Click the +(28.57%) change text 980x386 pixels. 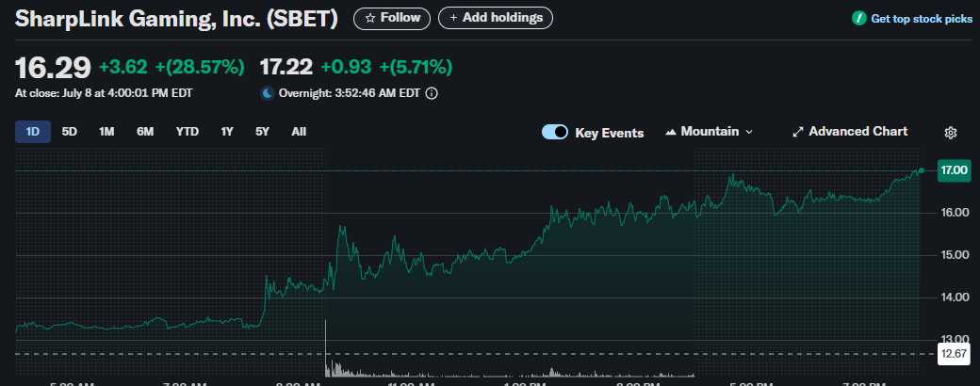[x=200, y=67]
